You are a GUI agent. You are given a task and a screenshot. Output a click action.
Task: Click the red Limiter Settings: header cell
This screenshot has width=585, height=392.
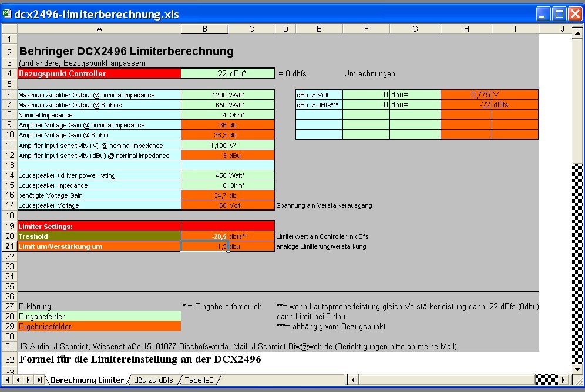[99, 226]
